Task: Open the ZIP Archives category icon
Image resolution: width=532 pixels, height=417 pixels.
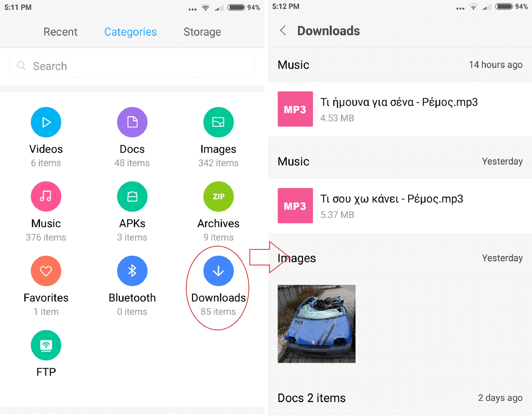Action: [x=218, y=196]
